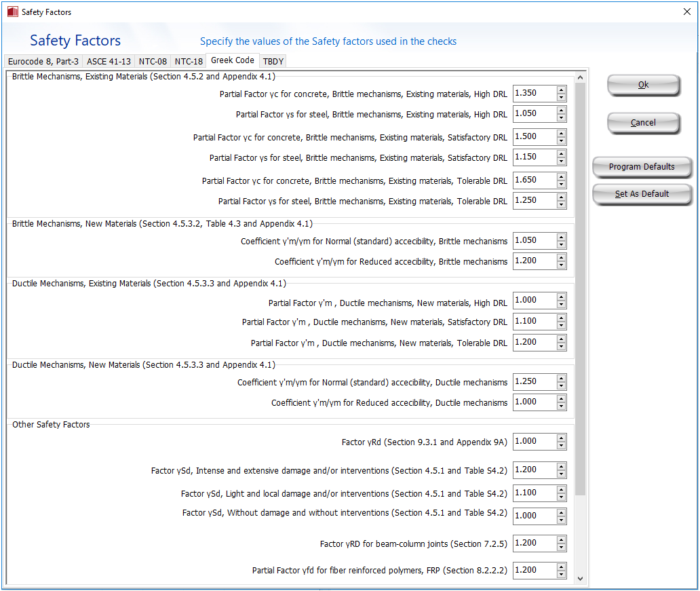Image resolution: width=700 pixels, height=591 pixels.
Task: Confirm settings with Ok button
Action: pyautogui.click(x=643, y=85)
